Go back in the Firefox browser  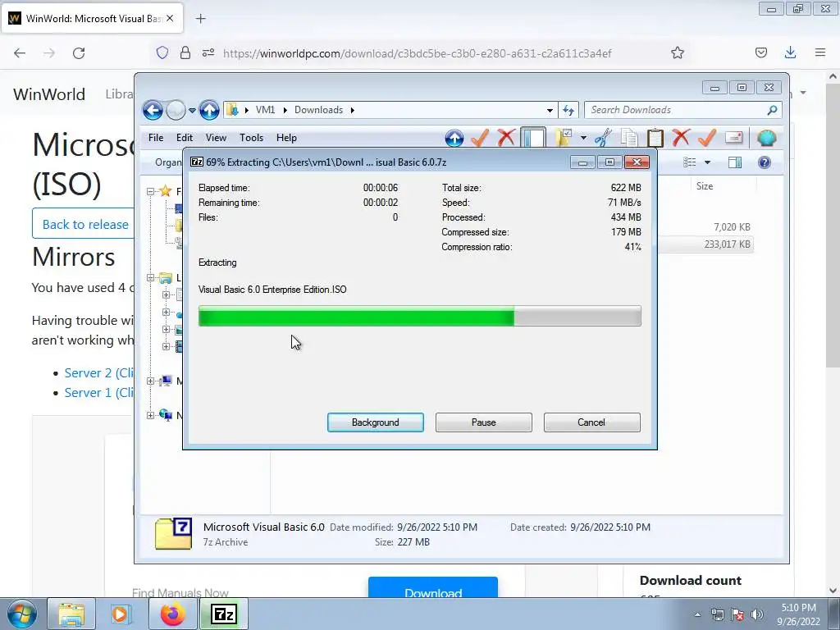20,53
